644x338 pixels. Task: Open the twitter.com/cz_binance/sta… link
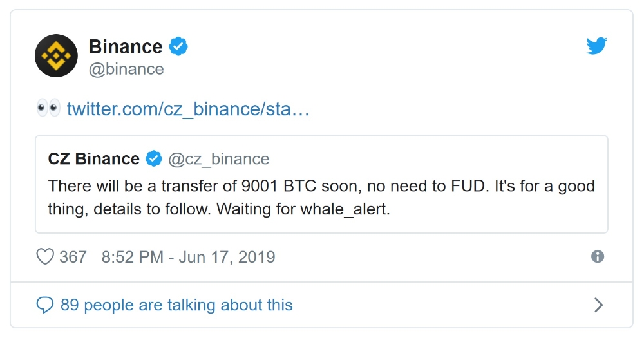point(188,109)
